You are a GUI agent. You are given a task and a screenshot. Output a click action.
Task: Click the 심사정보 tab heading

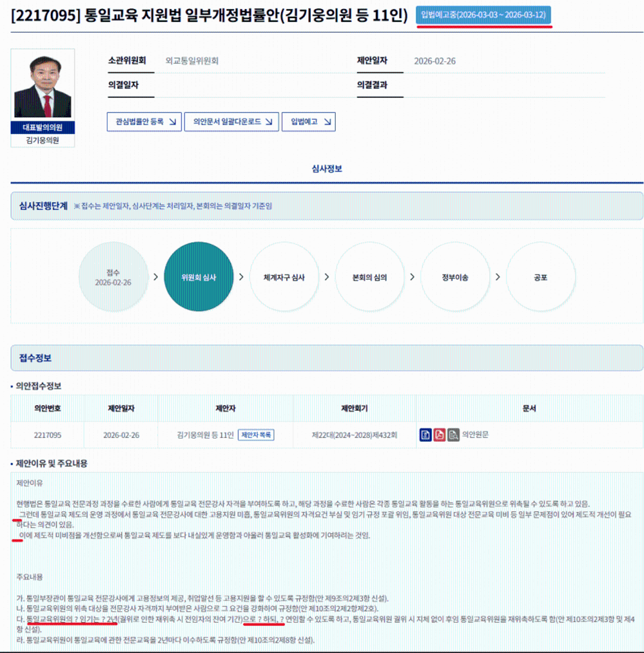click(327, 169)
